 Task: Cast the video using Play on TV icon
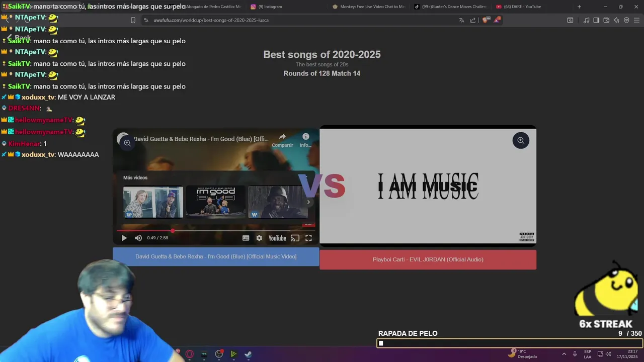click(295, 238)
